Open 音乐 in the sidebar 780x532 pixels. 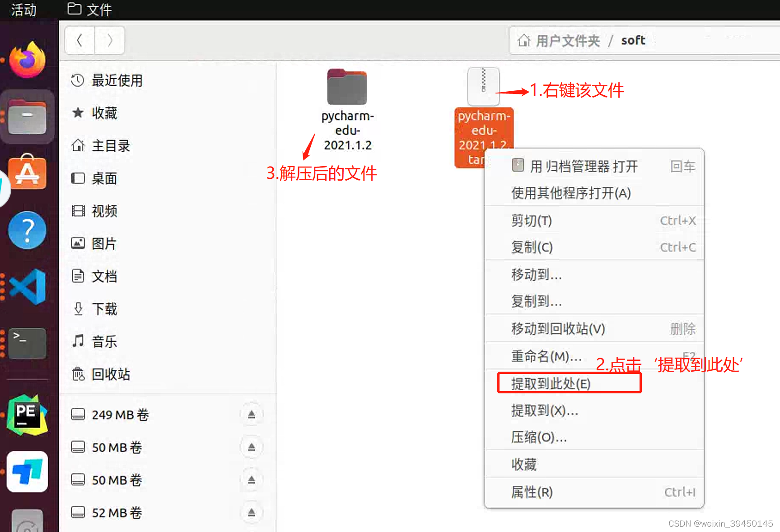point(168,341)
